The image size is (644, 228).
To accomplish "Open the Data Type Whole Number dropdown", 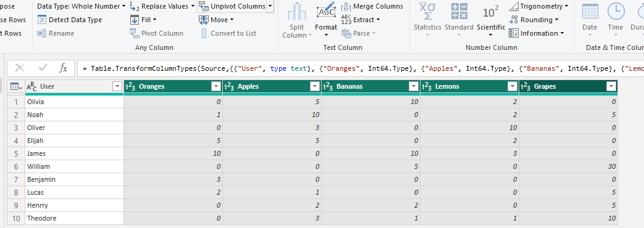I will 82,6.
